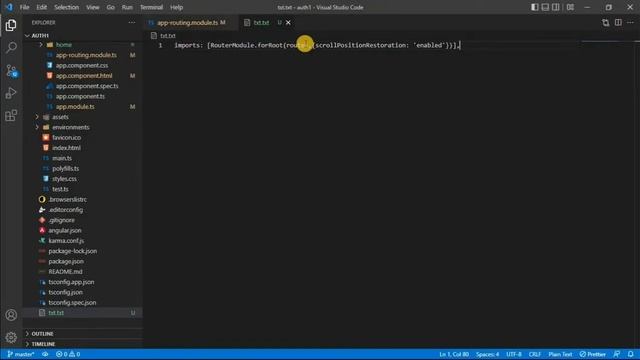Open the Explorer view in activity bar
Image resolution: width=640 pixels, height=360 pixels.
11,25
